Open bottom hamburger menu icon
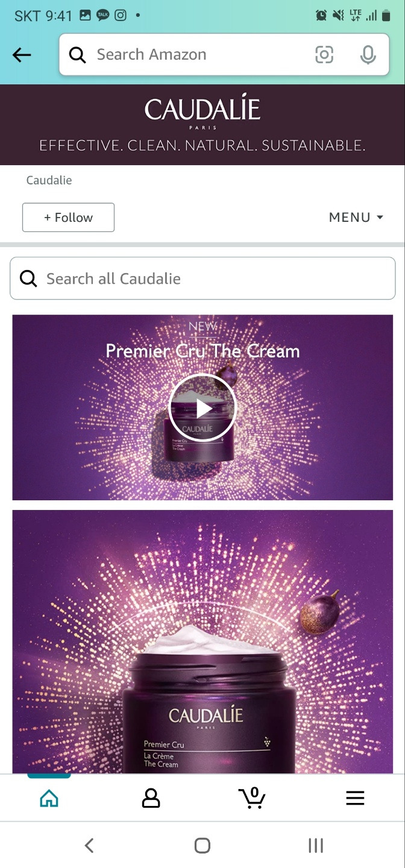The image size is (405, 868). pos(355,799)
